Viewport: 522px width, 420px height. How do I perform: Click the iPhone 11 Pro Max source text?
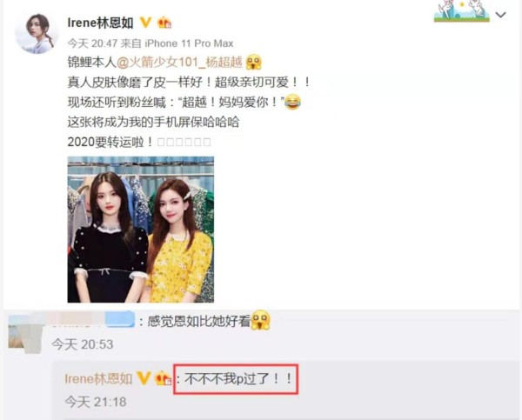click(x=189, y=43)
